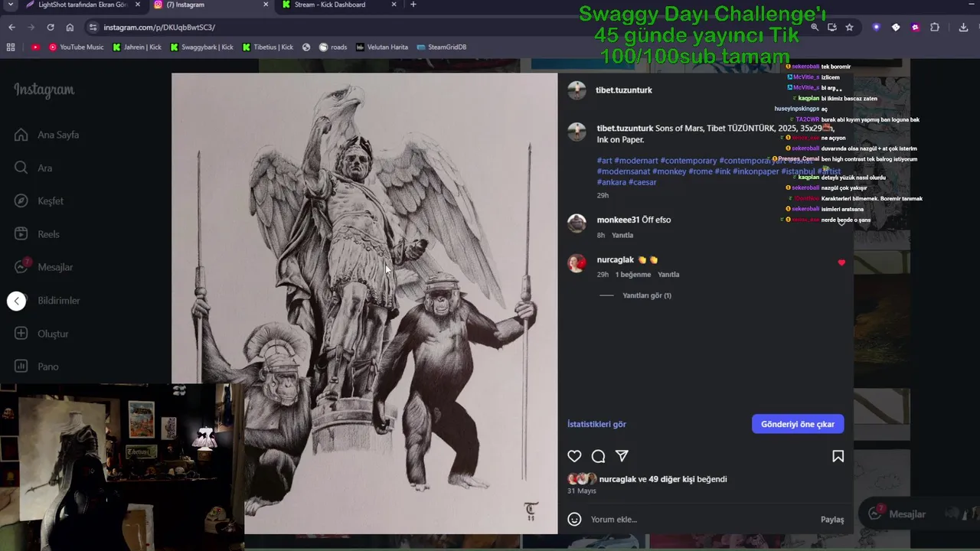Open Jahrein | Kick bookmark
The image size is (980, 551).
coord(137,47)
